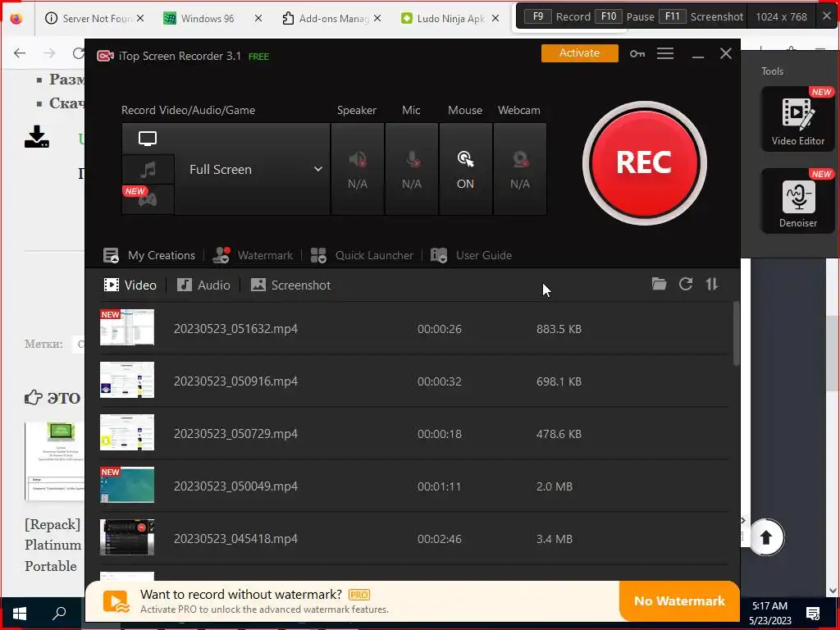Click the browser forward arrow

click(49, 53)
